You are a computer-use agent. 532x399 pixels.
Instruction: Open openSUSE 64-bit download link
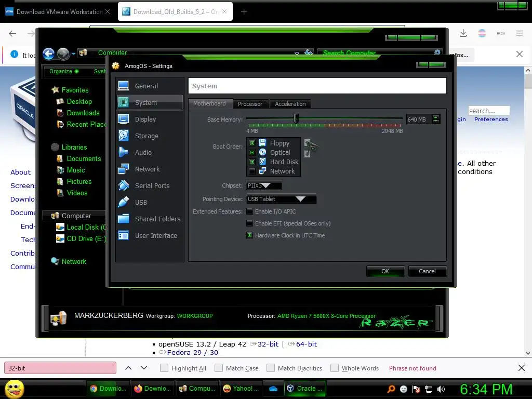click(x=307, y=344)
